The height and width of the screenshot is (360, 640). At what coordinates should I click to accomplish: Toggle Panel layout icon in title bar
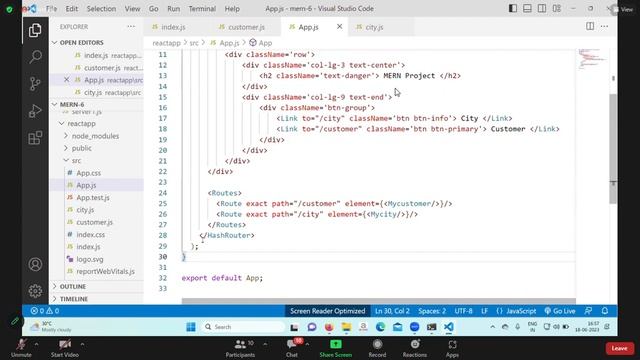[527, 9]
